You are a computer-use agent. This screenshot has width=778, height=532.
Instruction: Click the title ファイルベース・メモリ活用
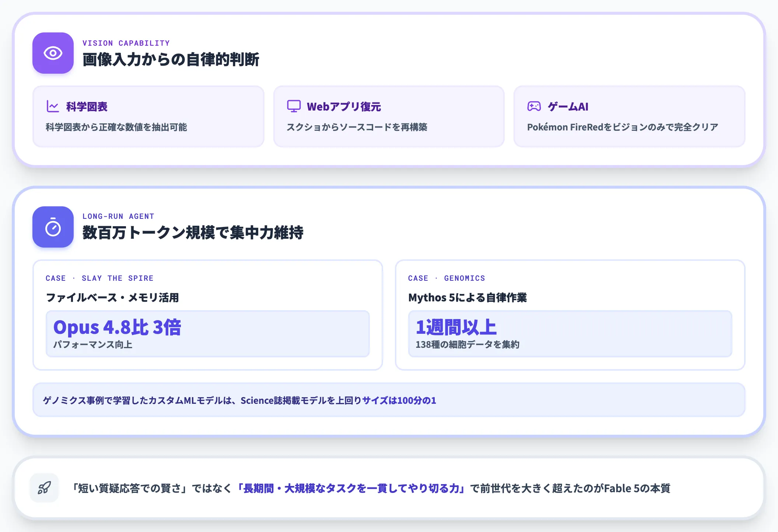112,298
